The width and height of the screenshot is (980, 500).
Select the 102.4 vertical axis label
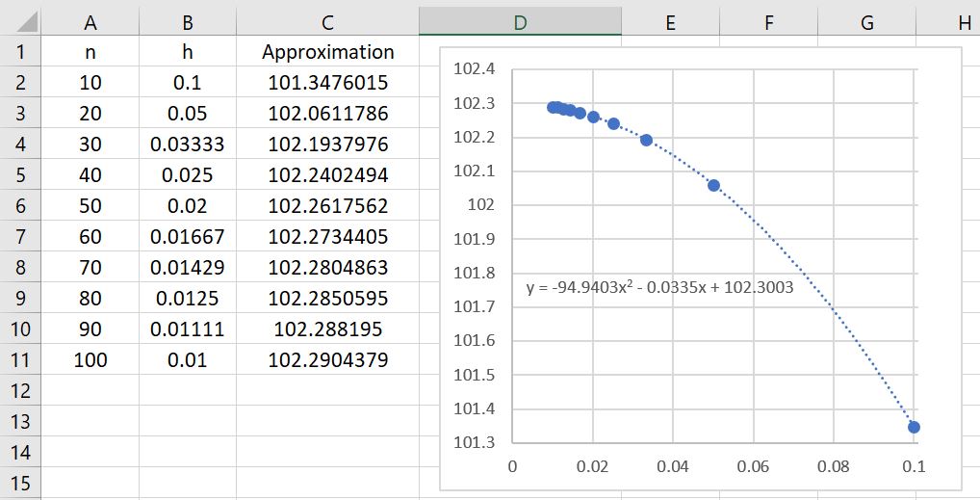pos(473,69)
